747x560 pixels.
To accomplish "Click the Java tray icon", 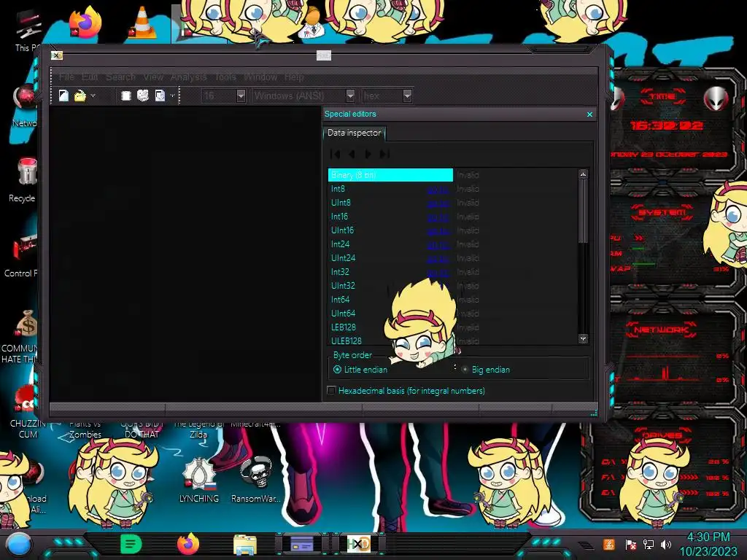I will point(609,544).
